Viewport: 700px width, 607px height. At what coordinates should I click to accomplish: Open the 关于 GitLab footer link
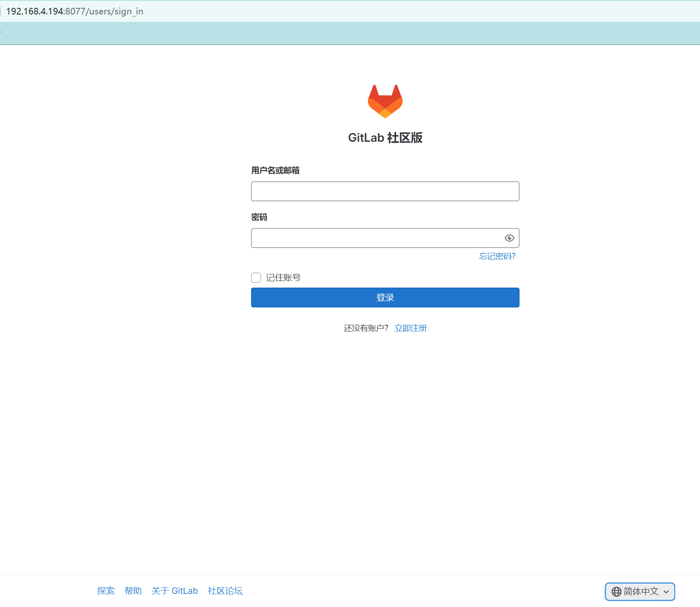point(175,591)
